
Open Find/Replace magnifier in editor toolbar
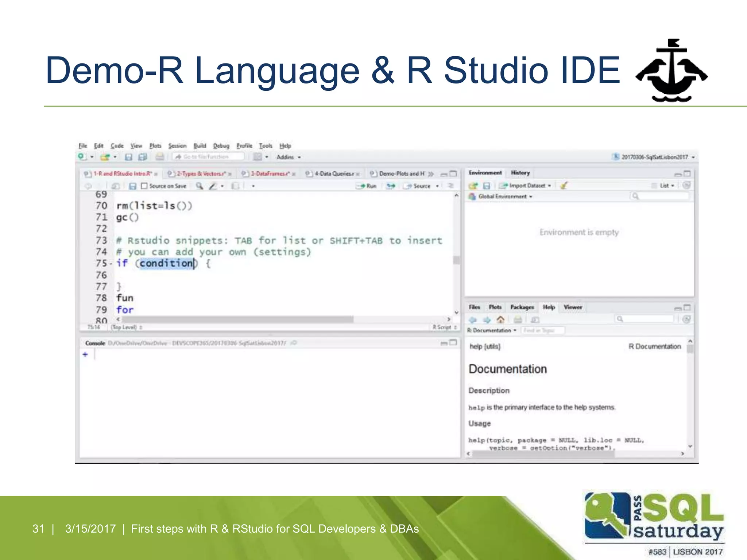(x=199, y=186)
